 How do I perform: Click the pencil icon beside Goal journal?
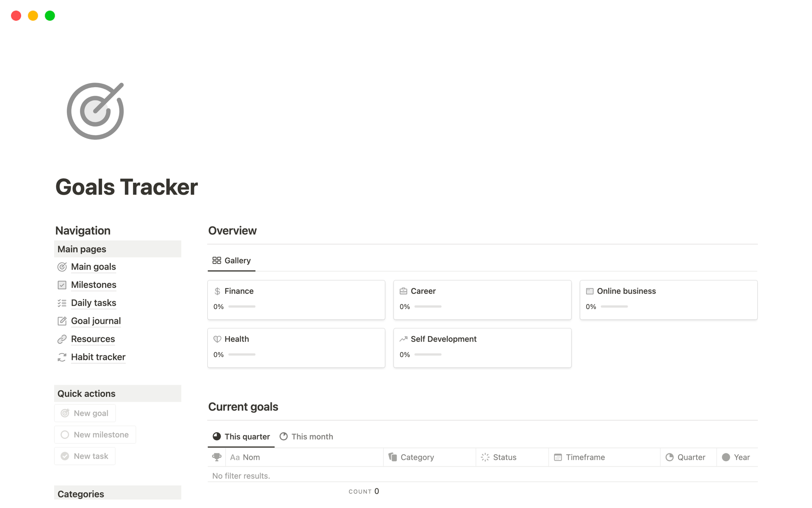pyautogui.click(x=62, y=321)
